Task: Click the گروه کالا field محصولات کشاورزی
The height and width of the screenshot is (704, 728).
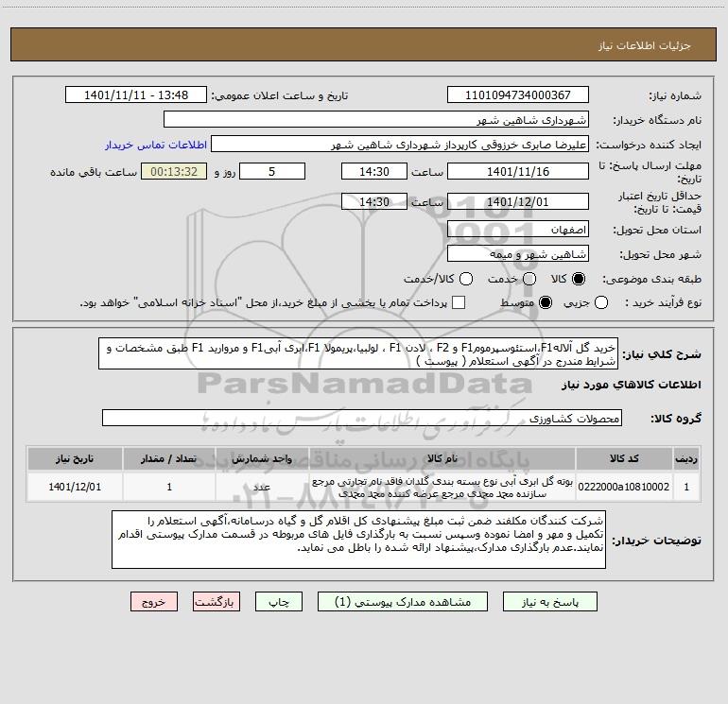Action: point(362,418)
